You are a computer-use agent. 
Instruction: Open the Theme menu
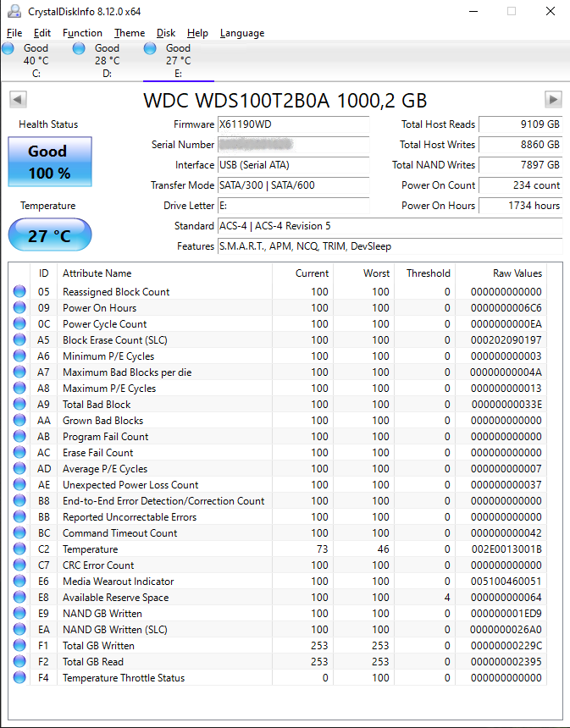click(x=130, y=33)
